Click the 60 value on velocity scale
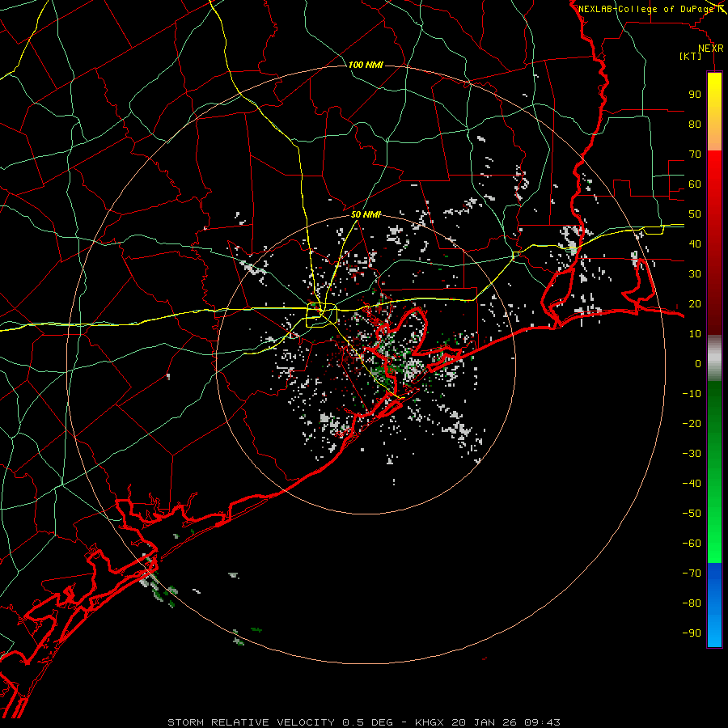The height and width of the screenshot is (728, 728). (695, 184)
